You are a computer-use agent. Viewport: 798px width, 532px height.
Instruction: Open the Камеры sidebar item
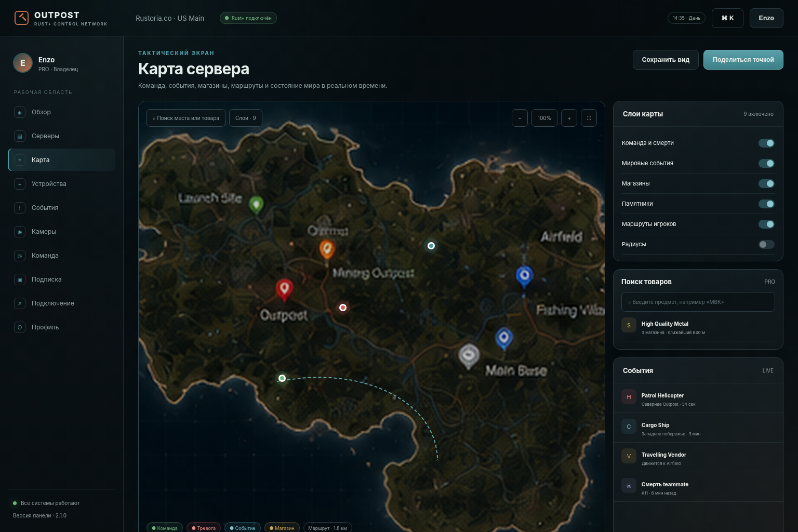[x=62, y=232]
